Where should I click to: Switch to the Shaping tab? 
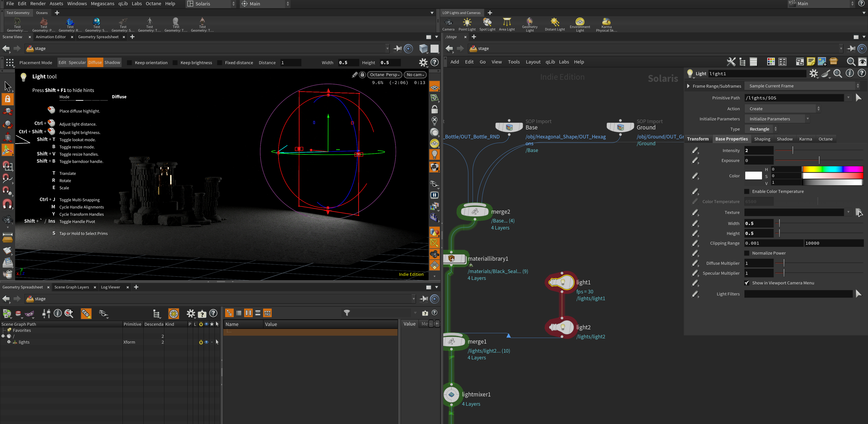[x=762, y=139]
